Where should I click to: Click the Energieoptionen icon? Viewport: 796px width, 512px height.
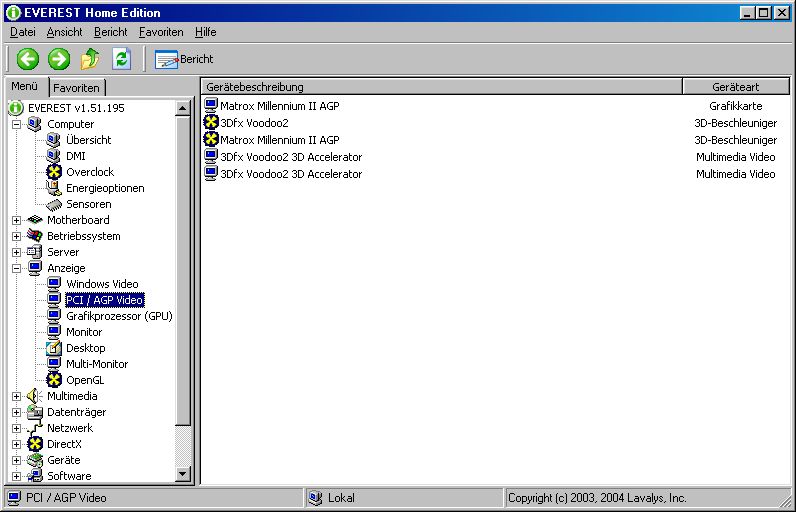click(x=53, y=188)
